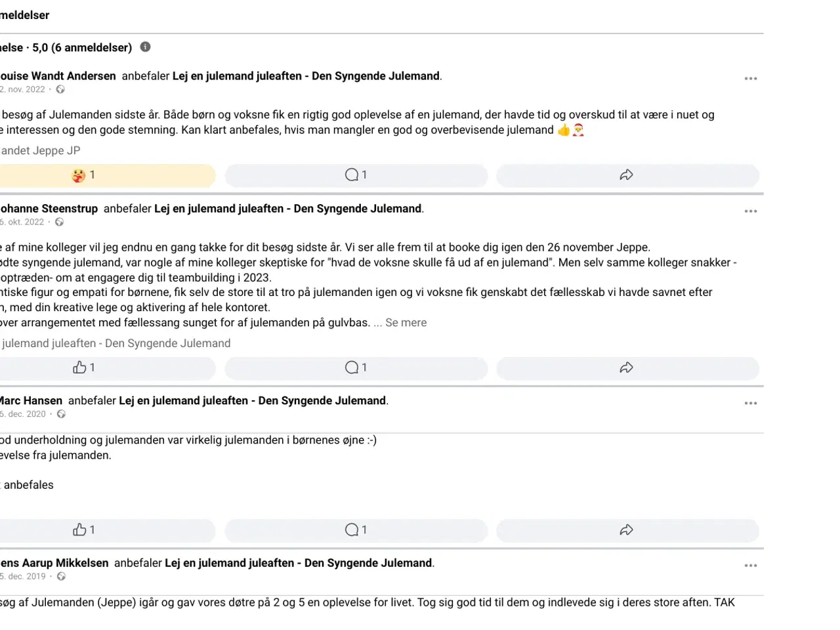840x630 pixels.
Task: Share Louise Wandt Andersen's review
Action: click(x=627, y=175)
